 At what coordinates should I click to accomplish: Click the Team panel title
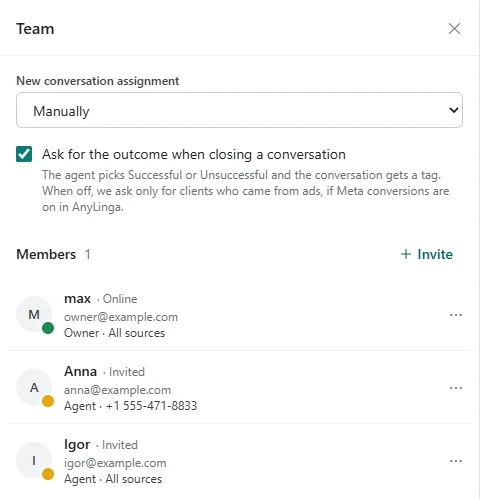[35, 29]
